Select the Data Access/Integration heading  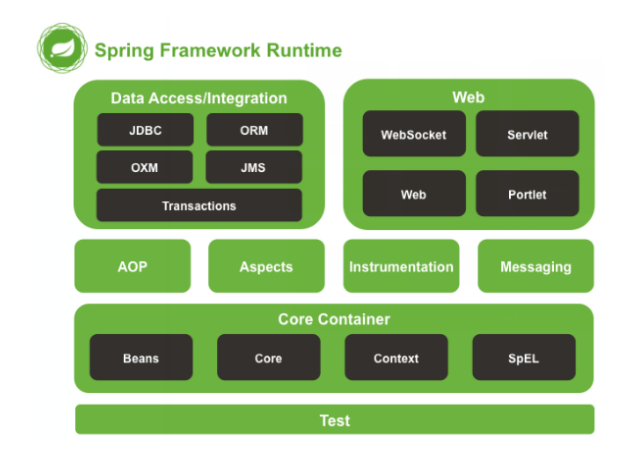coord(199,98)
